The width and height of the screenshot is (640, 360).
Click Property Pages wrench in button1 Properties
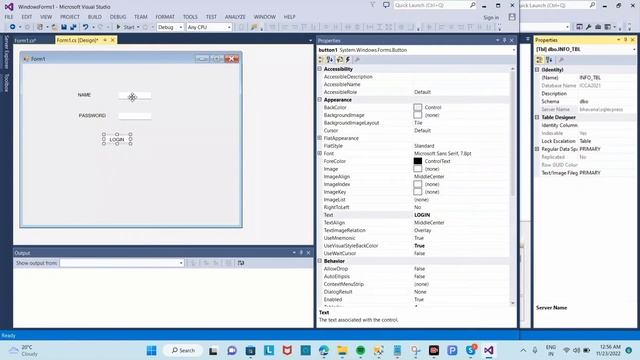click(357, 60)
